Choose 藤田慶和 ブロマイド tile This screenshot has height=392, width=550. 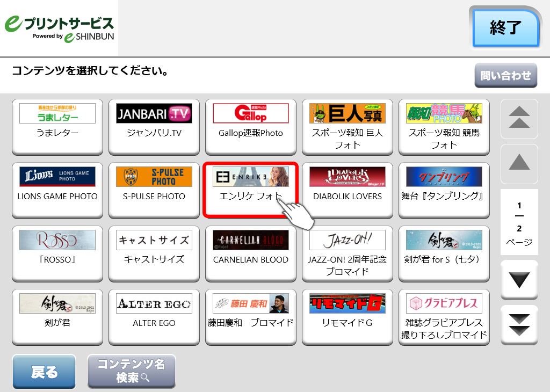pyautogui.click(x=251, y=317)
